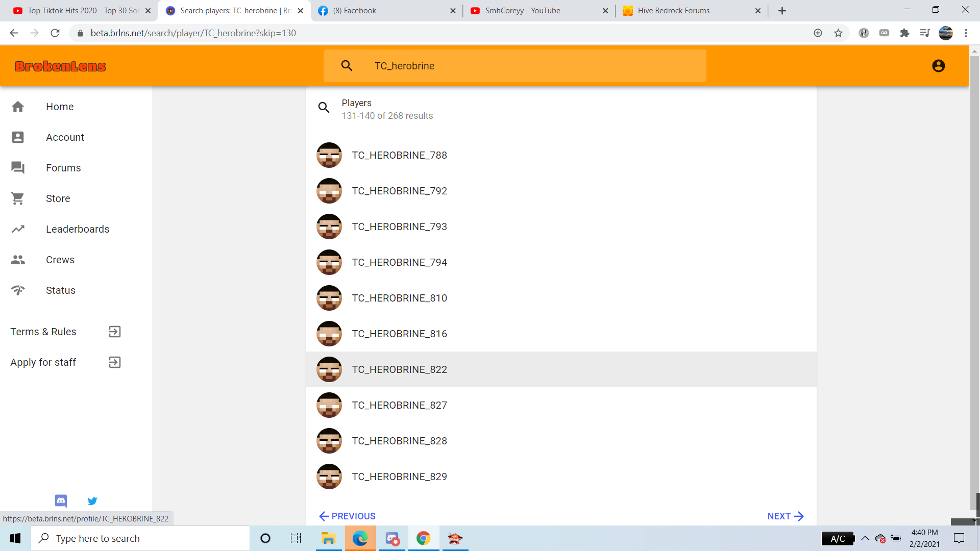The height and width of the screenshot is (551, 980).
Task: Click the Store cart icon
Action: (x=18, y=198)
